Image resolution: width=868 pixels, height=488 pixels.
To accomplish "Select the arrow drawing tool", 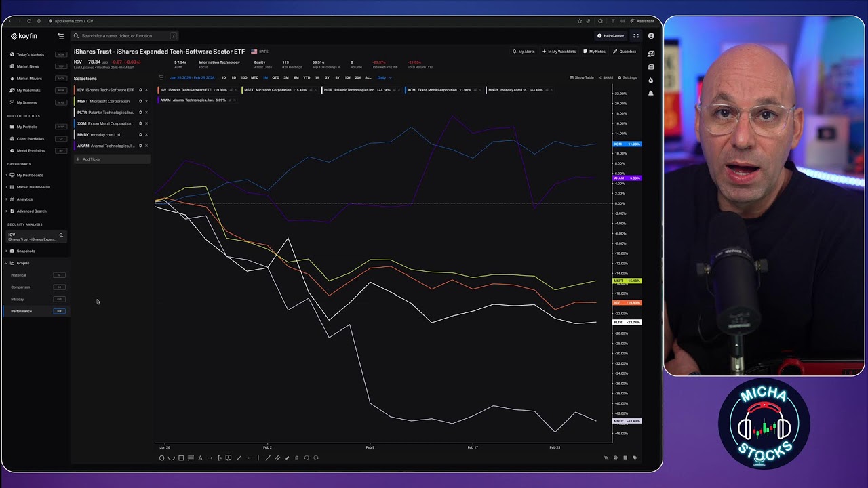I will click(x=210, y=457).
